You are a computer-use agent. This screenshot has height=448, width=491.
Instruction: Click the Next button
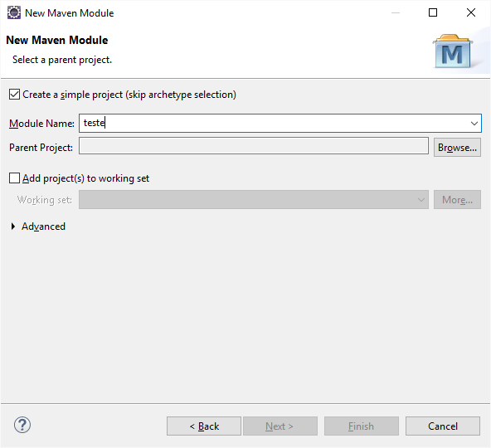[x=280, y=426]
